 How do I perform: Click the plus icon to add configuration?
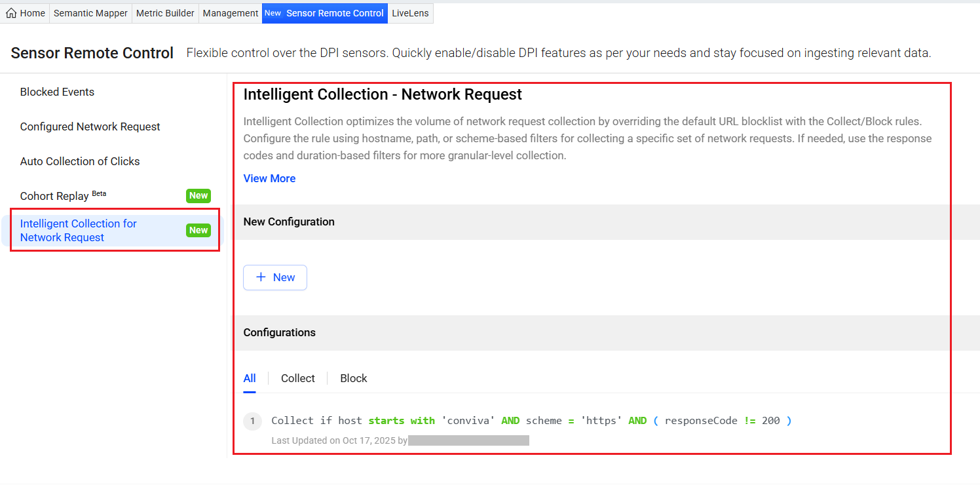[x=261, y=277]
